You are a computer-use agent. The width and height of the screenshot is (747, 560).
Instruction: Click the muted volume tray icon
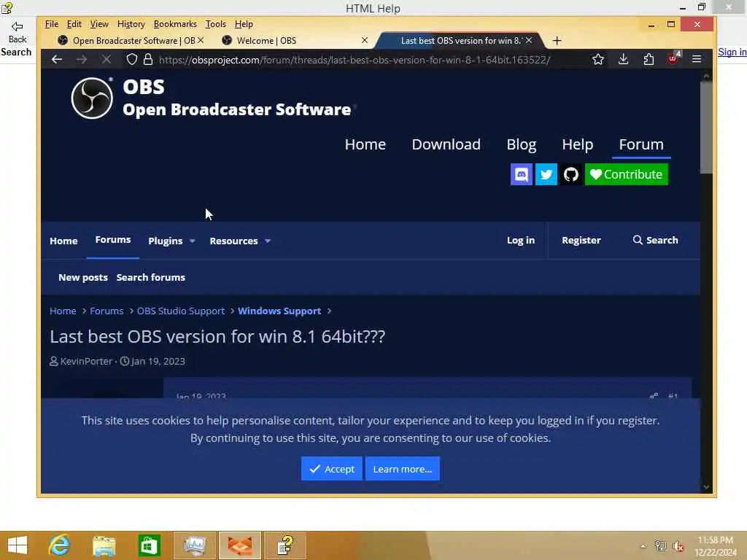click(678, 546)
